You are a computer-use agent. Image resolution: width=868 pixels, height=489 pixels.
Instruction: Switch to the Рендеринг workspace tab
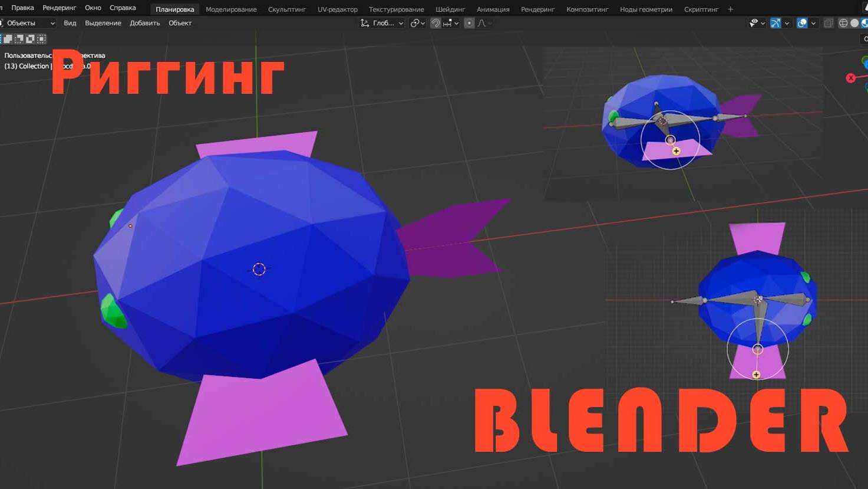537,9
